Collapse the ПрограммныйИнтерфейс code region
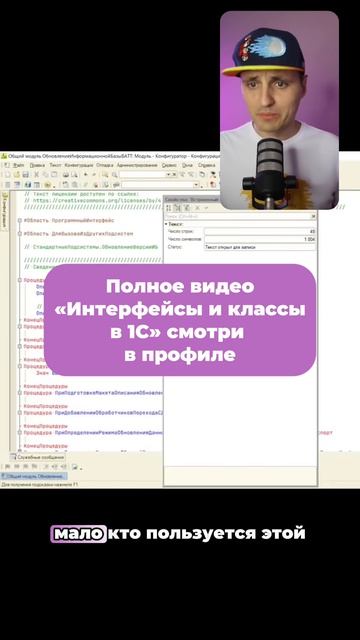 pyautogui.click(x=20, y=220)
